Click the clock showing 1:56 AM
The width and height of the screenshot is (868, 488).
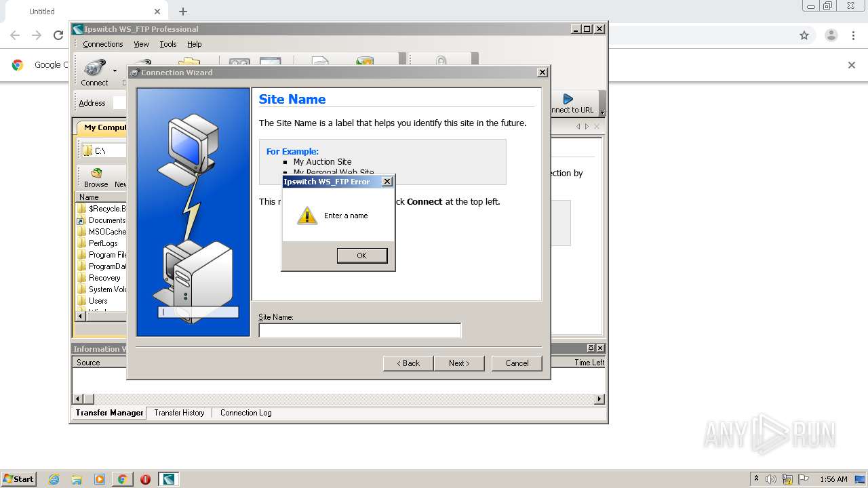[x=833, y=479]
